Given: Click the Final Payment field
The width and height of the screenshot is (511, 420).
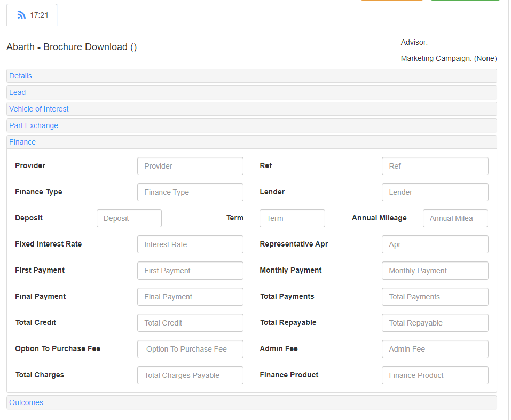Looking at the screenshot, I should (190, 297).
